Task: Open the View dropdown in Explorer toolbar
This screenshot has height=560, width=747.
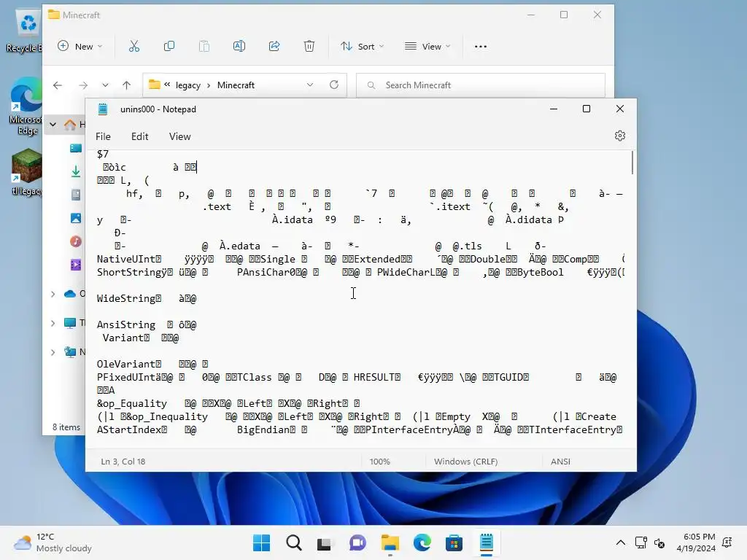Action: 427,46
